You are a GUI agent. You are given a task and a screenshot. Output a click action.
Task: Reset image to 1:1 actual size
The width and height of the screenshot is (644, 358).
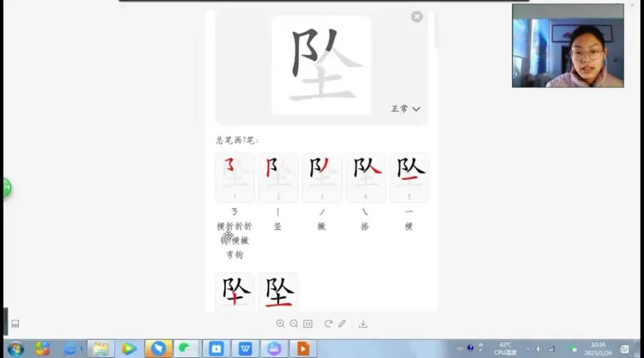[308, 323]
